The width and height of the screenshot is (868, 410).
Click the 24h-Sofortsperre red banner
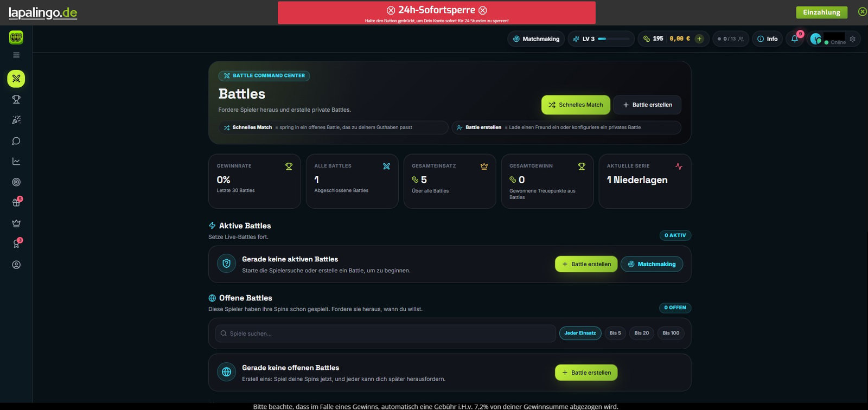pos(436,12)
